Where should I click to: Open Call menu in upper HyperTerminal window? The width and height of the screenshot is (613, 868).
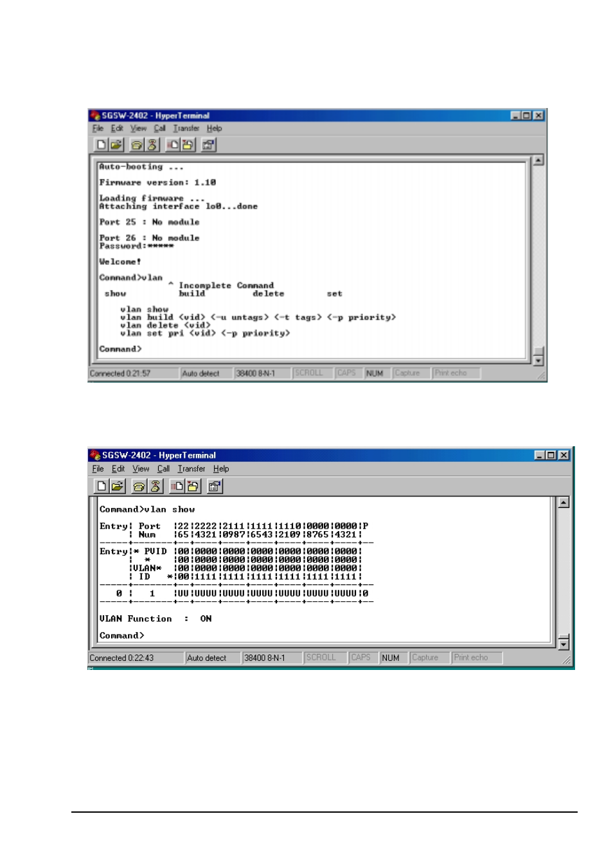(x=159, y=128)
